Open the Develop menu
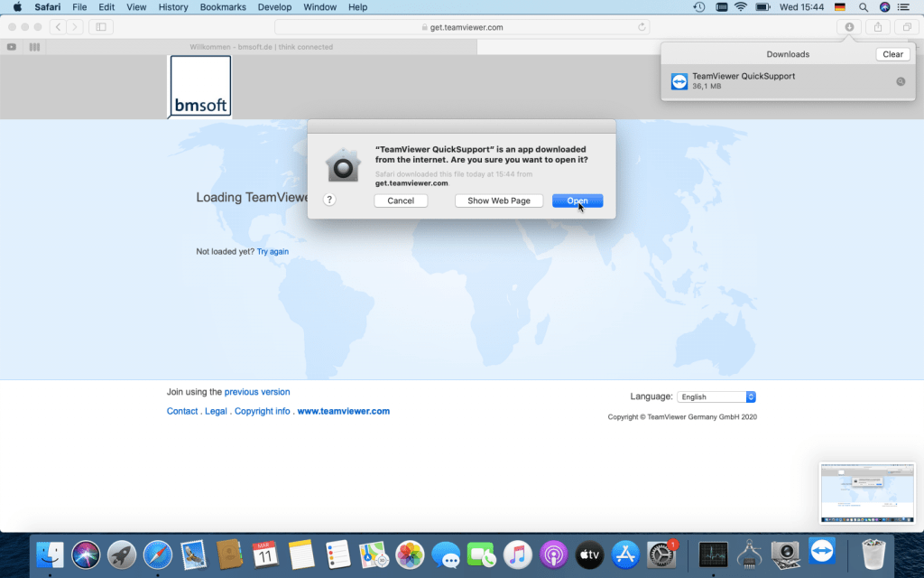This screenshot has height=578, width=924. [x=274, y=7]
